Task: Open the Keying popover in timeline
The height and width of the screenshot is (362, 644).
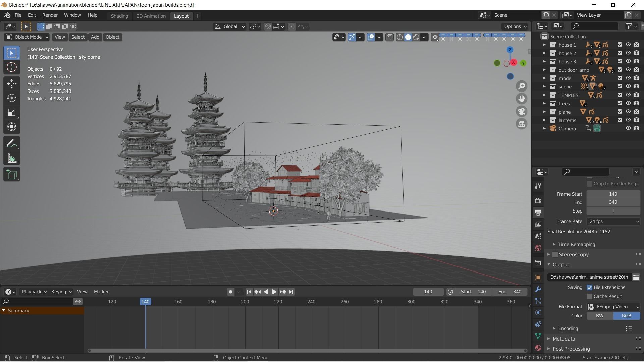Action: pyautogui.click(x=61, y=292)
